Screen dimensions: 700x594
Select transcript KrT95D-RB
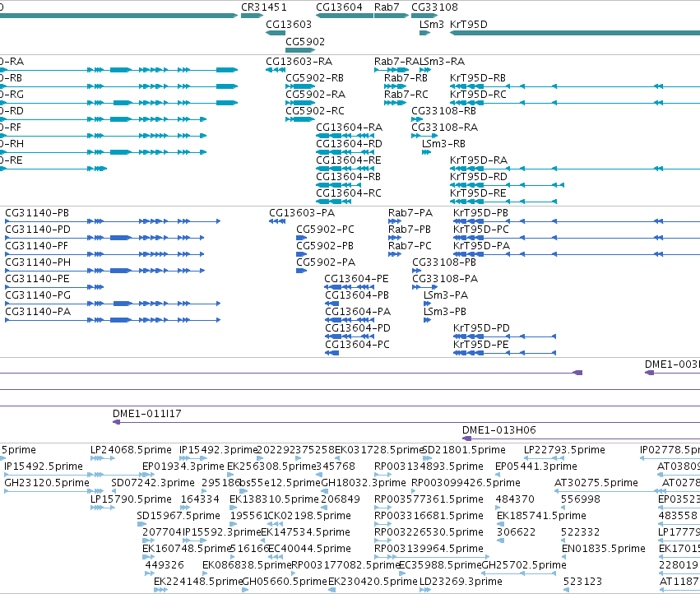(477, 78)
